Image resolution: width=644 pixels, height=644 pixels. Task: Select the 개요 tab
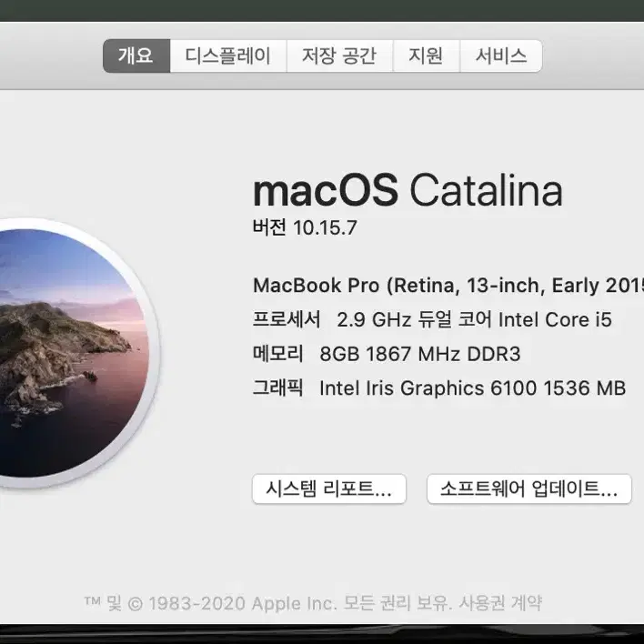tap(136, 55)
